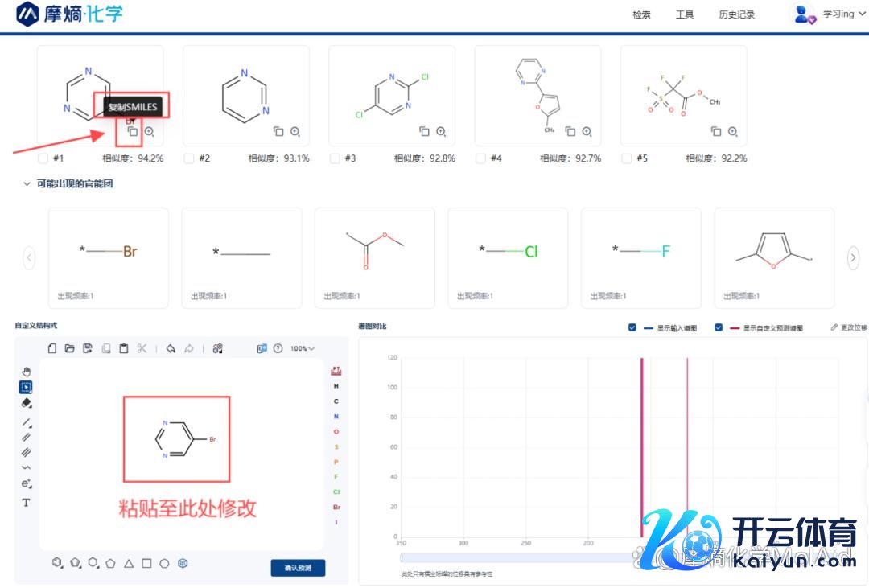This screenshot has height=588, width=869.
Task: Zoom into result #4 structure
Action: click(x=587, y=131)
